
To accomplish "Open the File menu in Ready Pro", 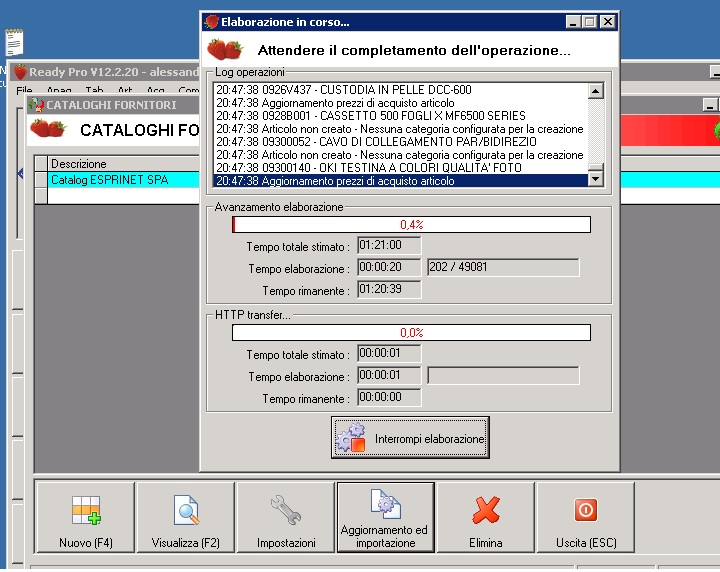I will pyautogui.click(x=24, y=90).
